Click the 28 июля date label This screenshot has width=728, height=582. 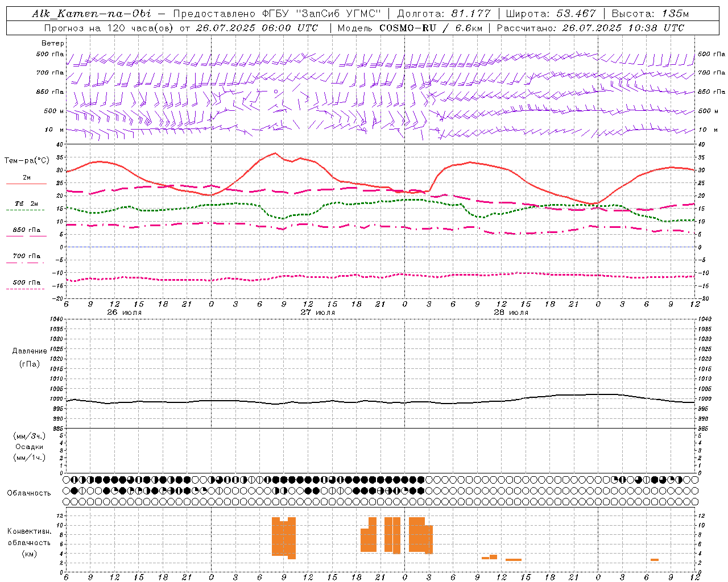[511, 313]
